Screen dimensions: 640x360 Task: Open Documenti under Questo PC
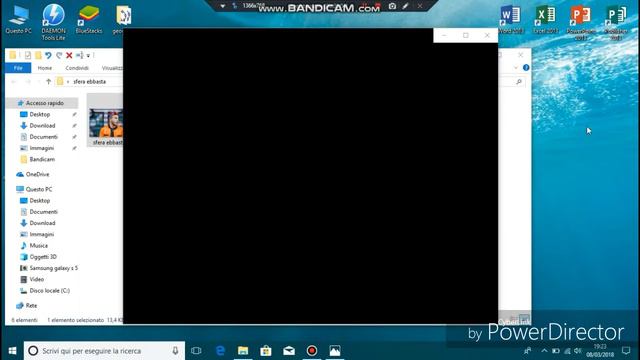click(43, 212)
